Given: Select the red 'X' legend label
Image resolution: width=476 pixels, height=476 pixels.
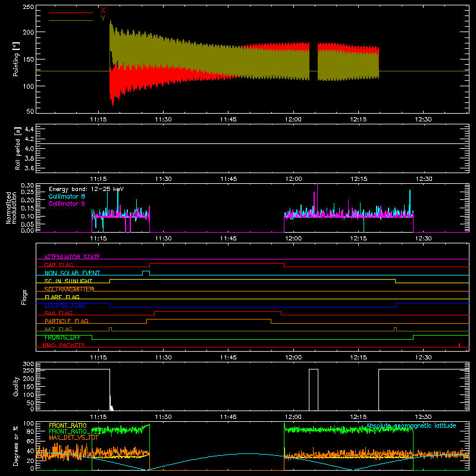Looking at the screenshot, I should coord(103,10).
